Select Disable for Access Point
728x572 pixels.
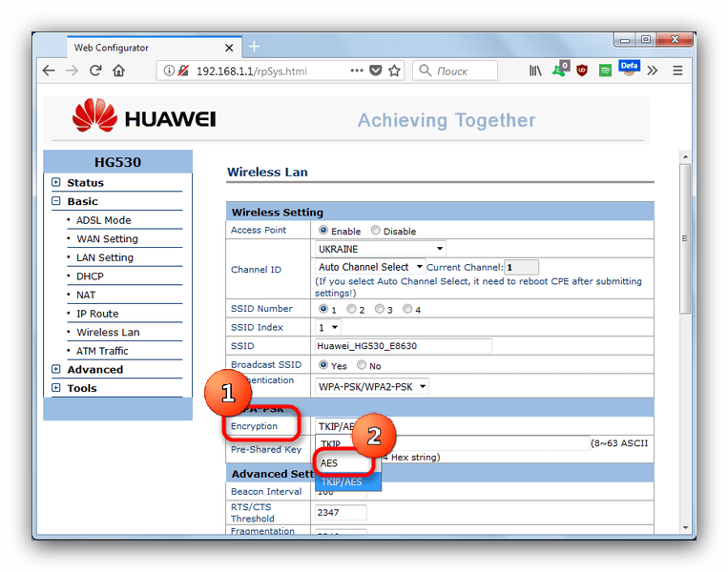(375, 230)
